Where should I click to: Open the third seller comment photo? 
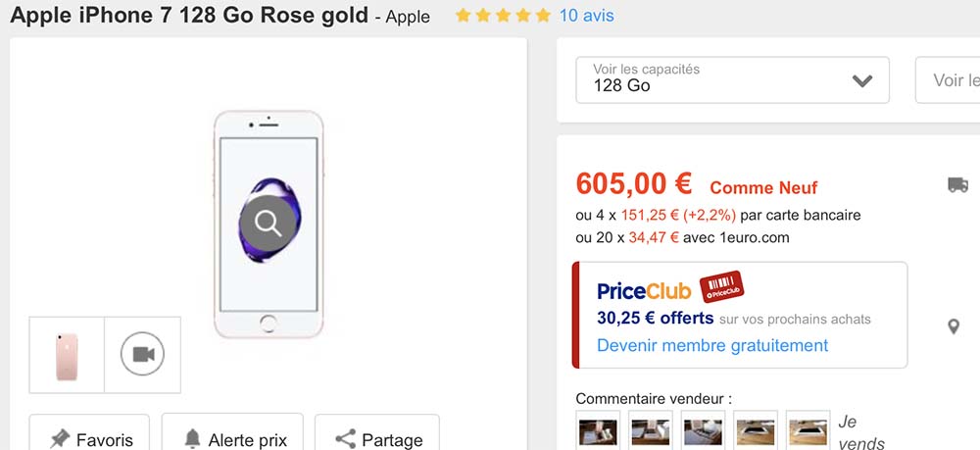click(703, 431)
